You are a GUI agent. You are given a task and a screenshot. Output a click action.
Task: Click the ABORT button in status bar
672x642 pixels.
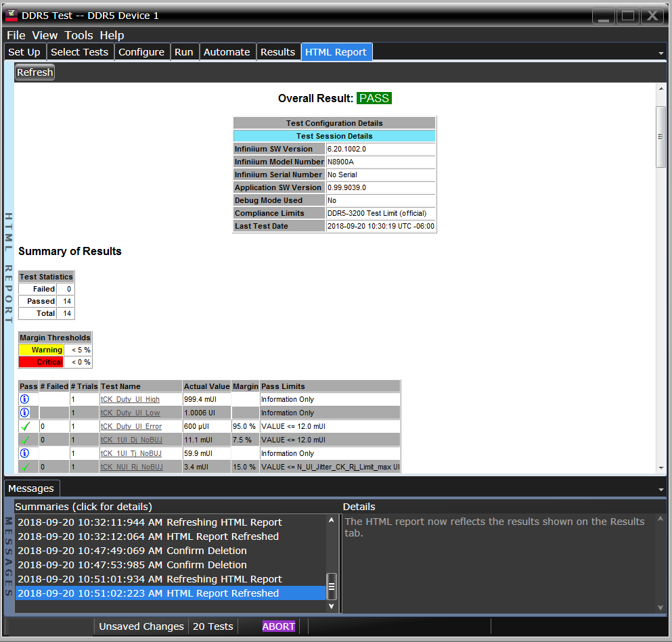pyautogui.click(x=279, y=626)
